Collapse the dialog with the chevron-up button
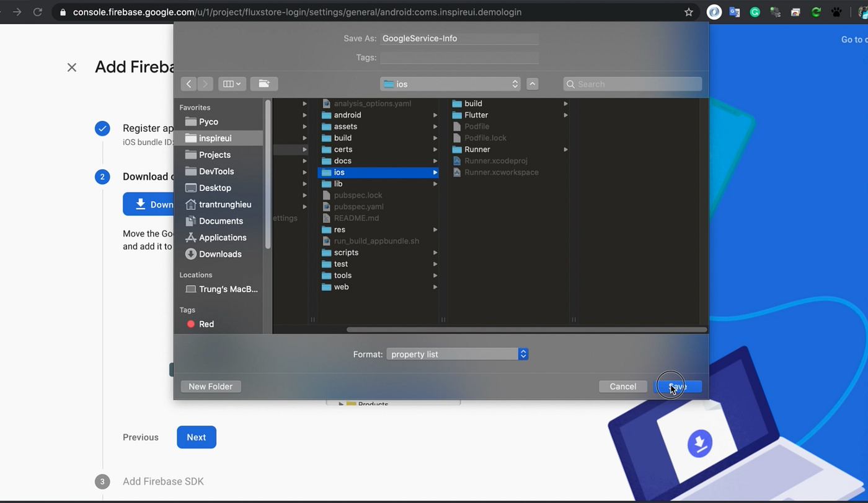 click(532, 84)
